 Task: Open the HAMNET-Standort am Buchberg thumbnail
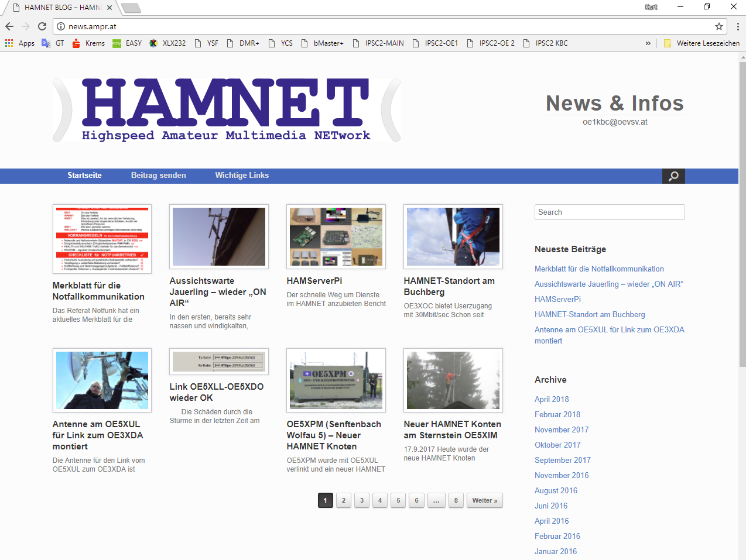(453, 236)
